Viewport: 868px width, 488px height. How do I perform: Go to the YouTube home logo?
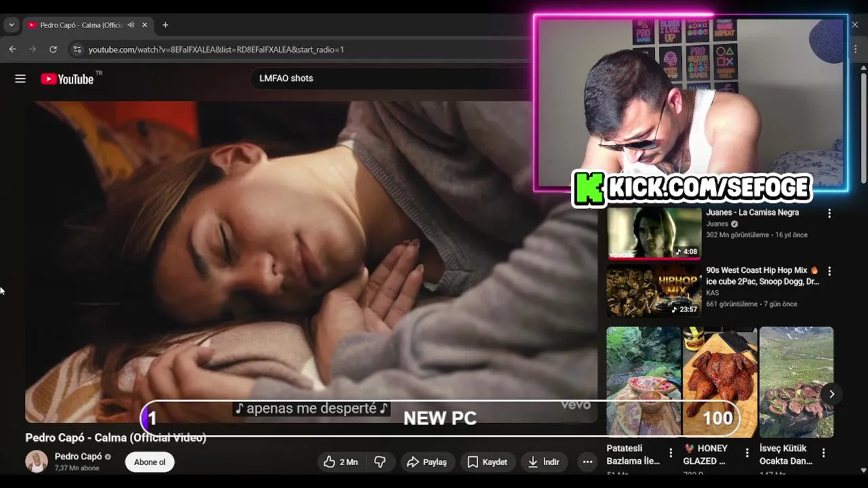(68, 79)
